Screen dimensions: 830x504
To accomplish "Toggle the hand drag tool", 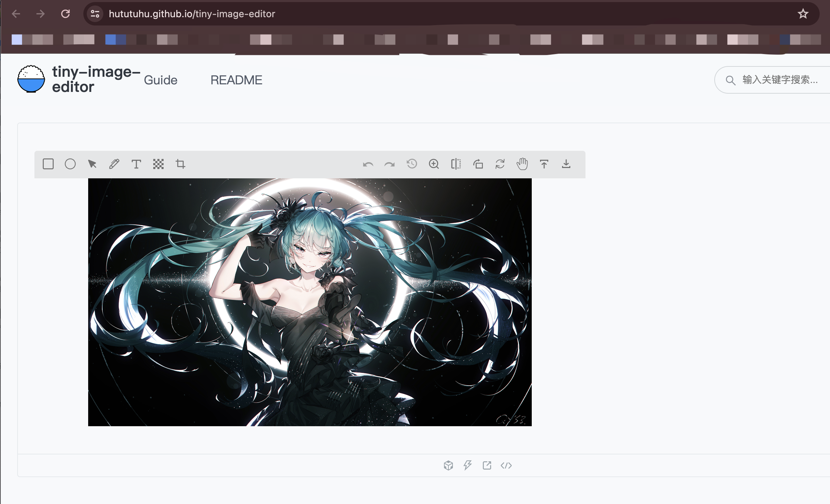I will pyautogui.click(x=522, y=164).
